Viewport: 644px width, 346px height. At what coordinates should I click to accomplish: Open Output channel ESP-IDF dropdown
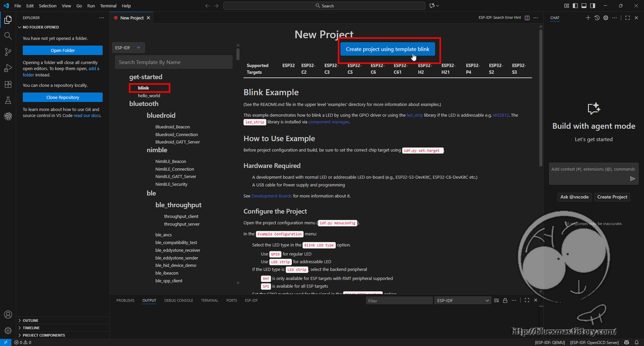click(x=462, y=300)
